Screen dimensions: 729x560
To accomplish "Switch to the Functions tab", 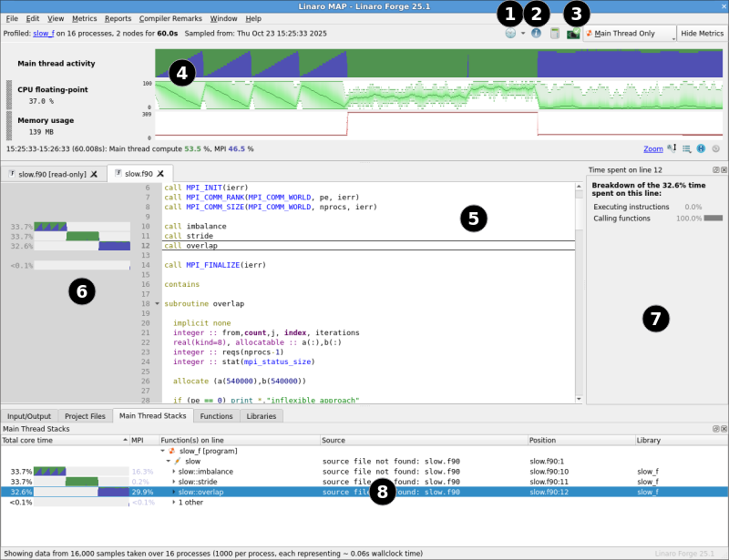I will tap(216, 416).
